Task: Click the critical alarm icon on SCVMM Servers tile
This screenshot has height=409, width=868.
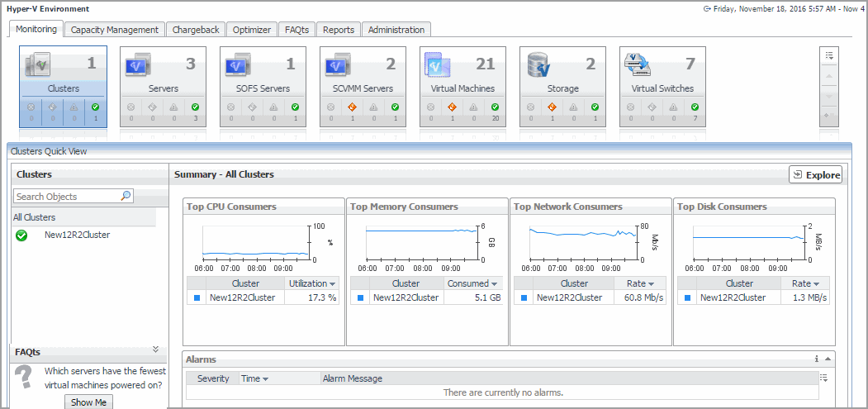Action: point(352,107)
